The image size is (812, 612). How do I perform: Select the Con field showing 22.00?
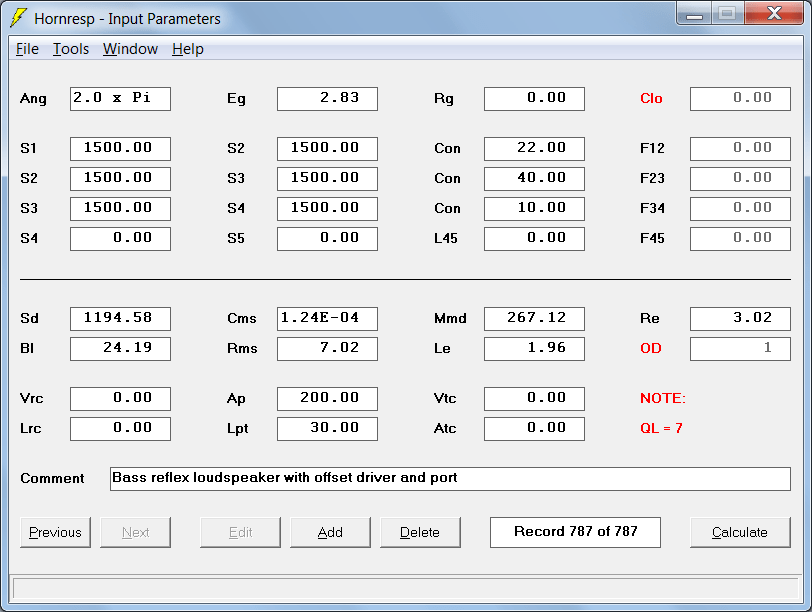pyautogui.click(x=534, y=149)
